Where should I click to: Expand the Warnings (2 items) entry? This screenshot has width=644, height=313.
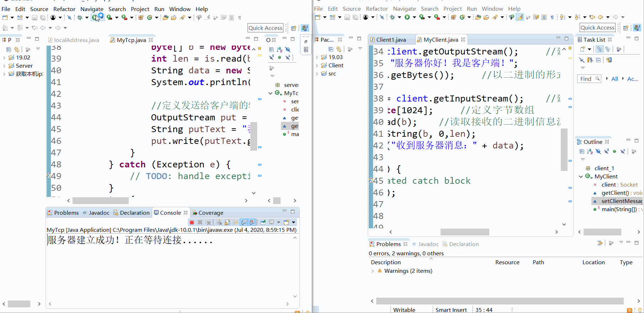tap(373, 271)
